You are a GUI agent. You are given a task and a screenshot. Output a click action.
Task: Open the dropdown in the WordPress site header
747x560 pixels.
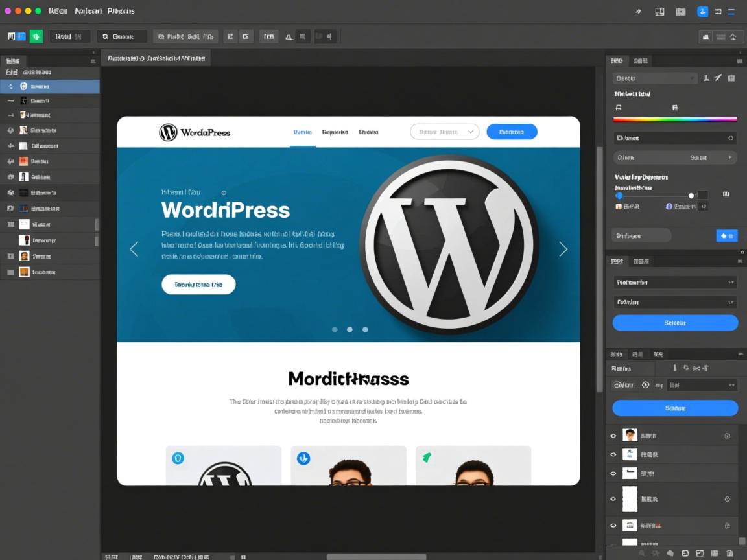(445, 132)
